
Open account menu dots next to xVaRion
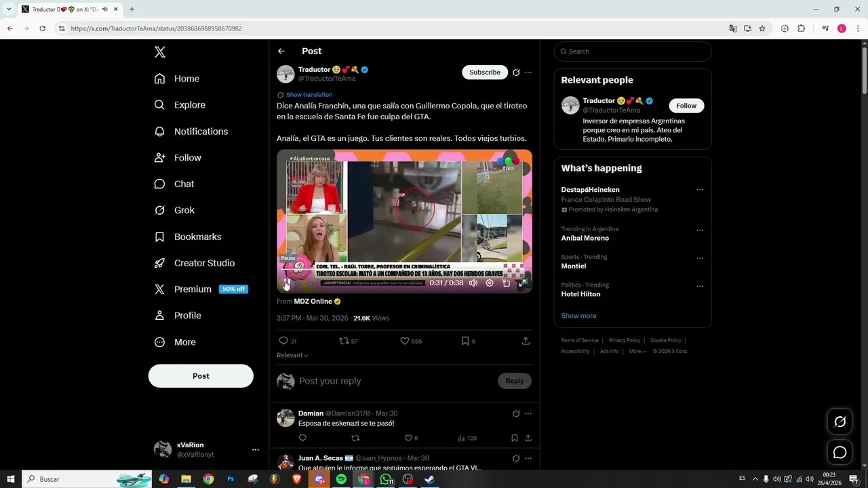click(256, 450)
